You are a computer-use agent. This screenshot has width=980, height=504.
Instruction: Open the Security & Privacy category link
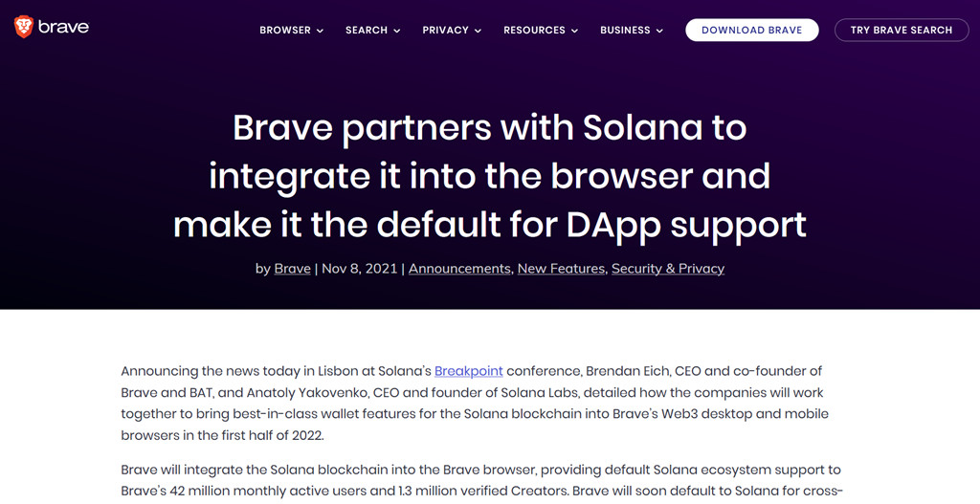click(668, 269)
